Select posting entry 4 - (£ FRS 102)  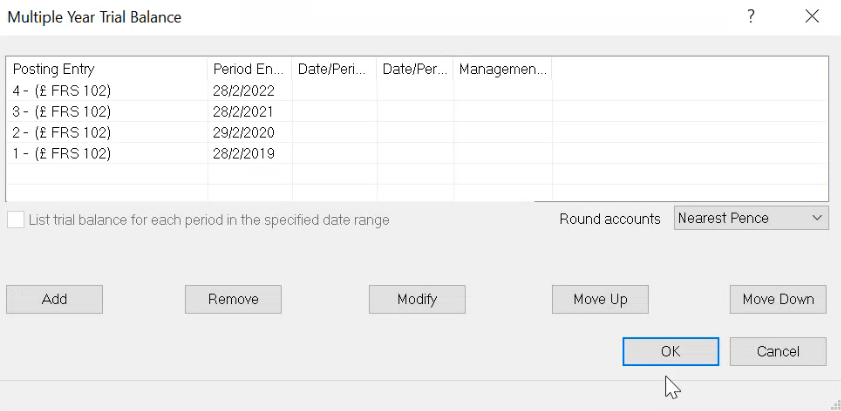(62, 91)
